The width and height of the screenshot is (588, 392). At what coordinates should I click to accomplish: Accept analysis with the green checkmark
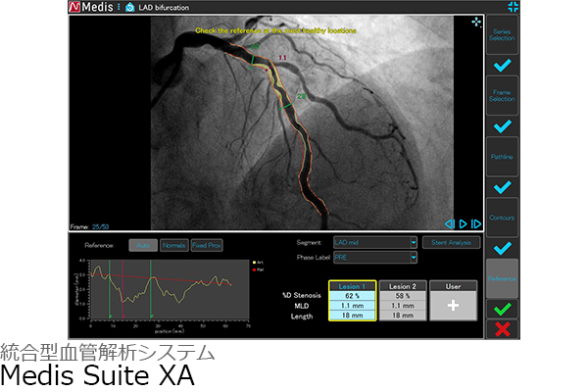[502, 309]
